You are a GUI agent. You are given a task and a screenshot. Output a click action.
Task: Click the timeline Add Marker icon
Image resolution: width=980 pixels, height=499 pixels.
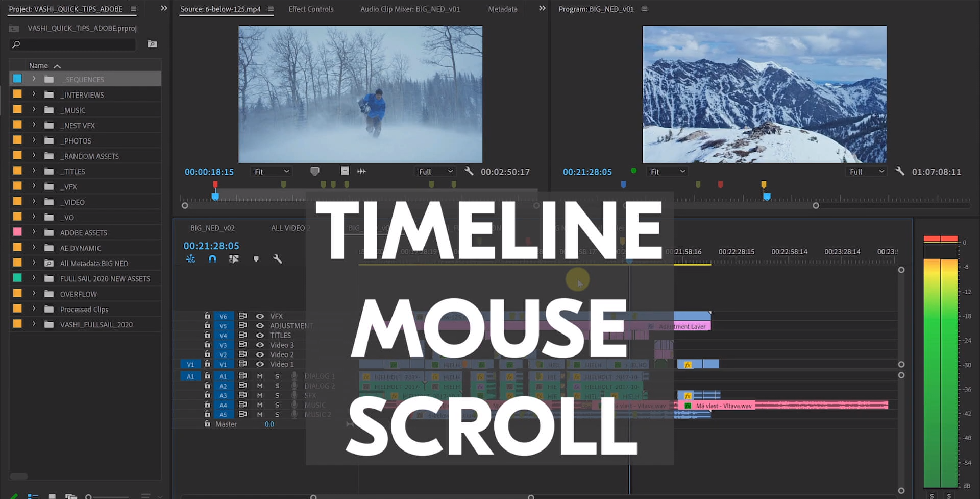click(x=256, y=259)
